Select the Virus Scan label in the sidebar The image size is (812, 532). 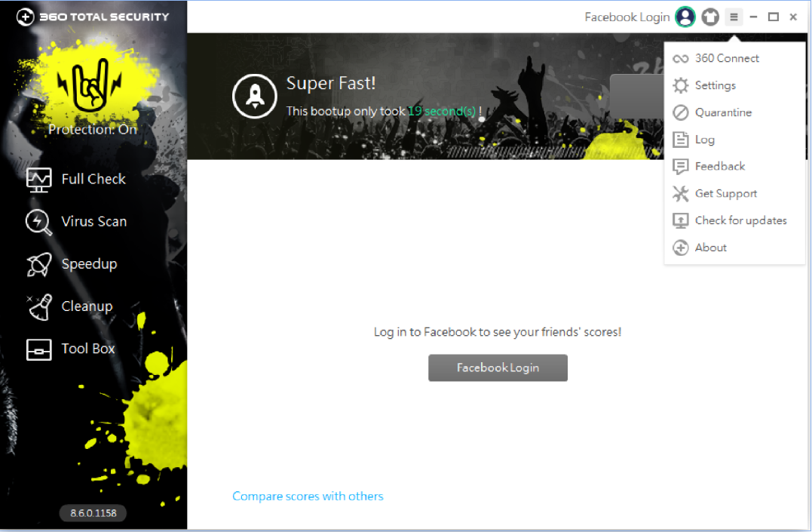pyautogui.click(x=94, y=222)
